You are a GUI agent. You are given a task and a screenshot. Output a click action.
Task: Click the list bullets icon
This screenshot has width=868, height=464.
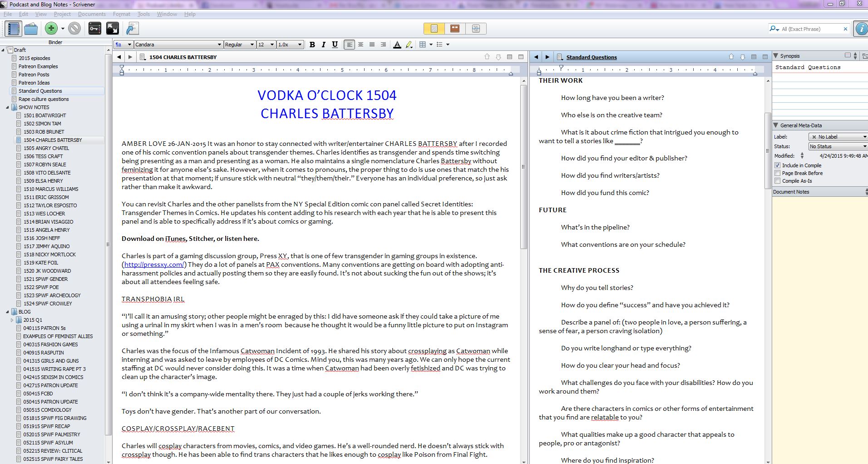click(439, 45)
